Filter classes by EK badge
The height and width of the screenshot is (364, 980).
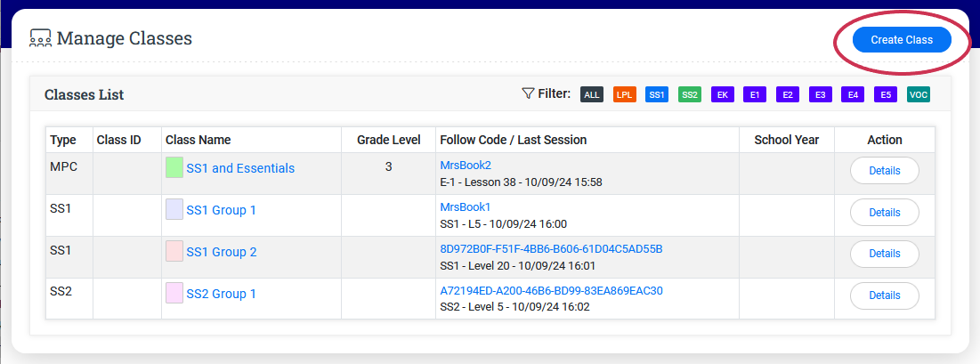point(722,94)
